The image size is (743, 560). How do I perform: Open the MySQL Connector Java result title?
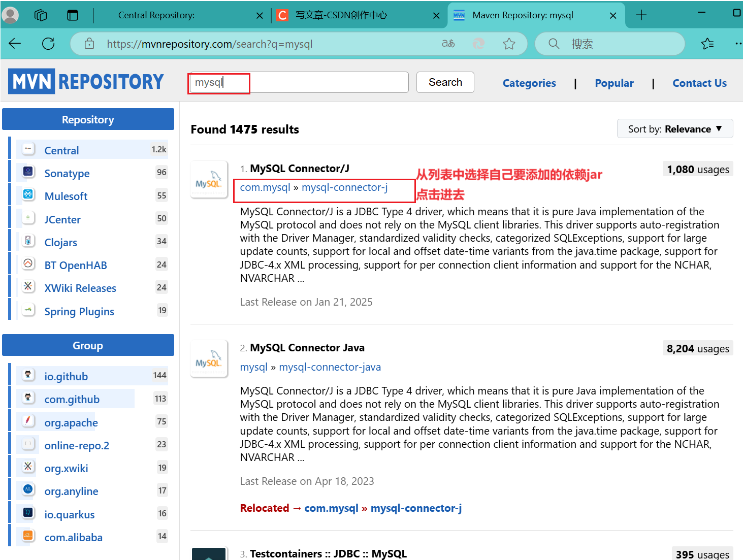tap(307, 348)
